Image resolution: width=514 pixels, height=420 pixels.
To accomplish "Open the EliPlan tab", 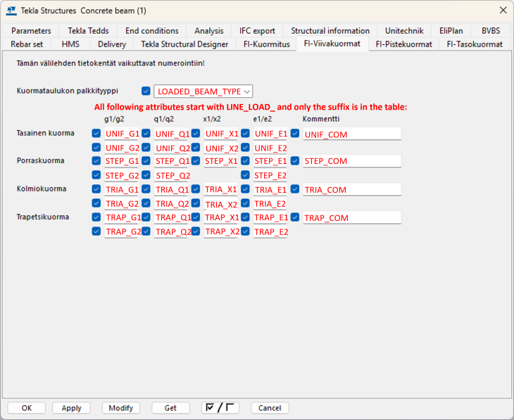I will (x=451, y=31).
